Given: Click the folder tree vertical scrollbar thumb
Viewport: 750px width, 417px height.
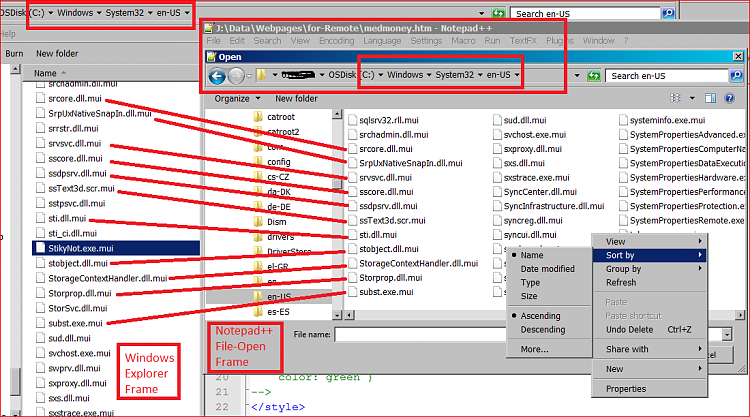Looking at the screenshot, I should (337, 184).
